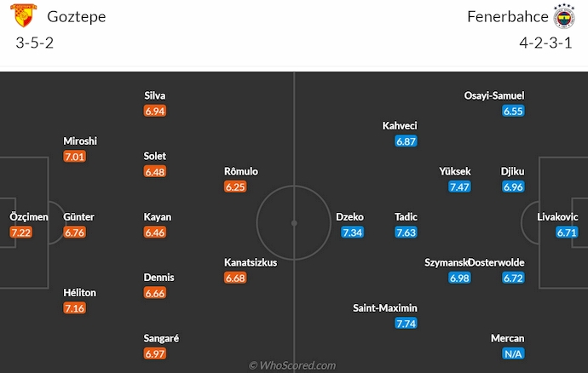Select Saint-Maximin's 7.74 rating badge

coord(406,324)
